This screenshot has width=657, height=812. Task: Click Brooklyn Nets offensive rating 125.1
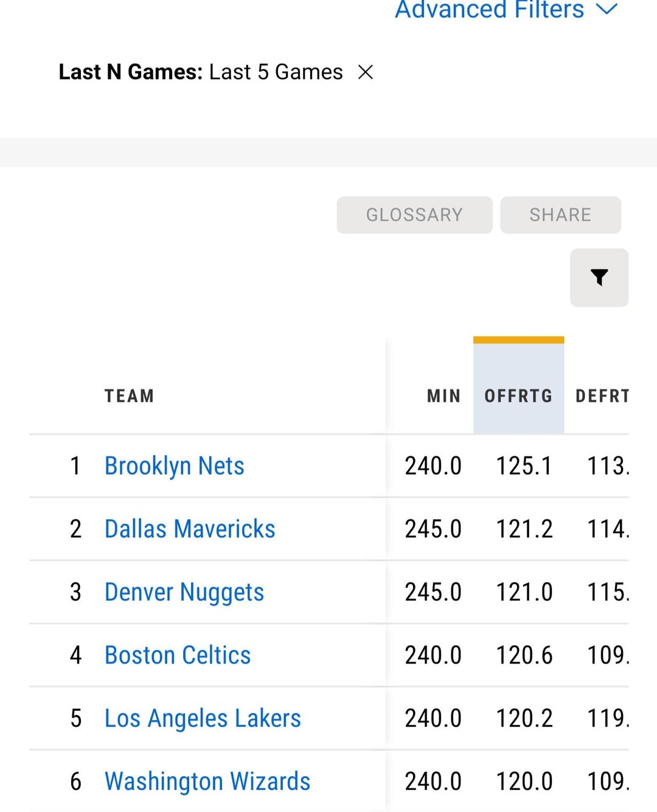tap(524, 466)
